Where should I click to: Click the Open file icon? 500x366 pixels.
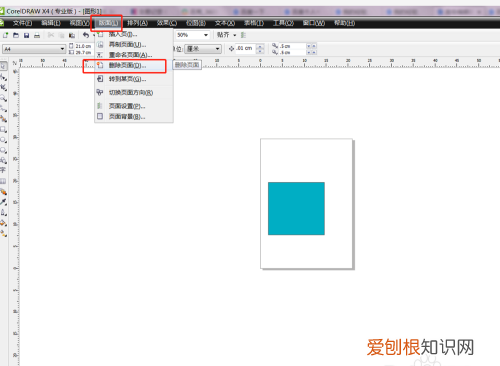16,35
